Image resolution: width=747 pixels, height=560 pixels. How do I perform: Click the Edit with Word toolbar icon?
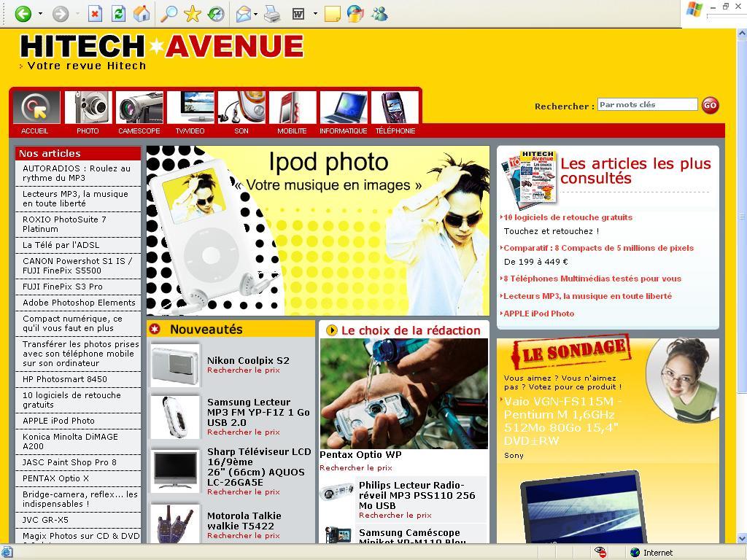pos(298,14)
